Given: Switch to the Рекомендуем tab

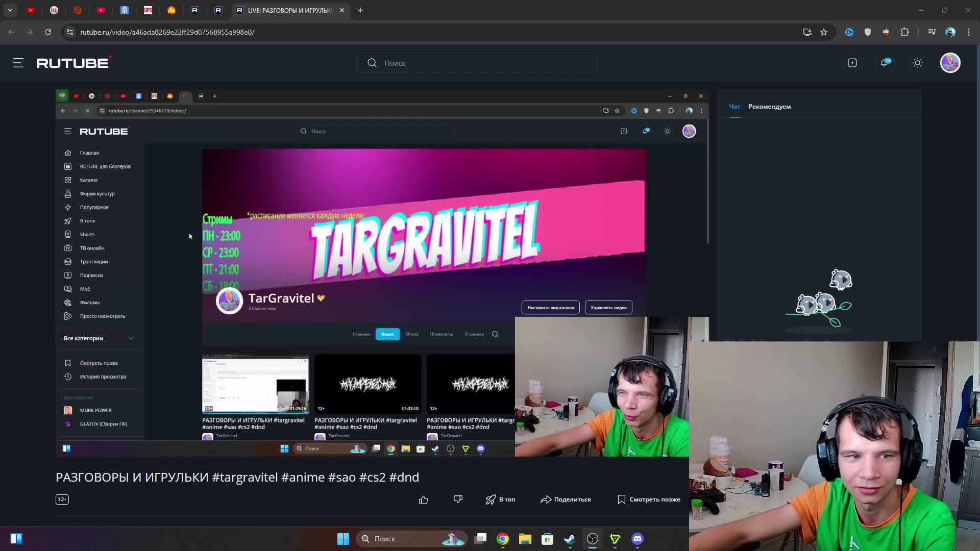Looking at the screenshot, I should click(x=770, y=107).
